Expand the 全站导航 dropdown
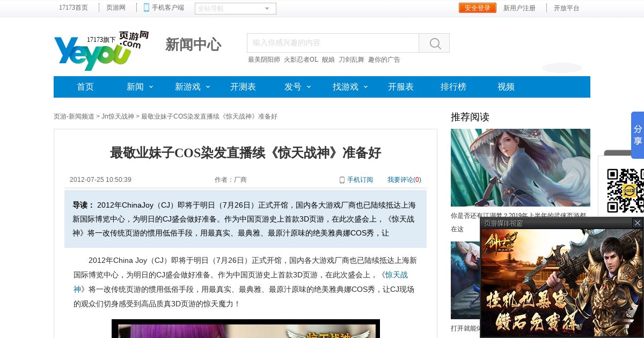Image resolution: width=644 pixels, height=338 pixels. (x=236, y=9)
